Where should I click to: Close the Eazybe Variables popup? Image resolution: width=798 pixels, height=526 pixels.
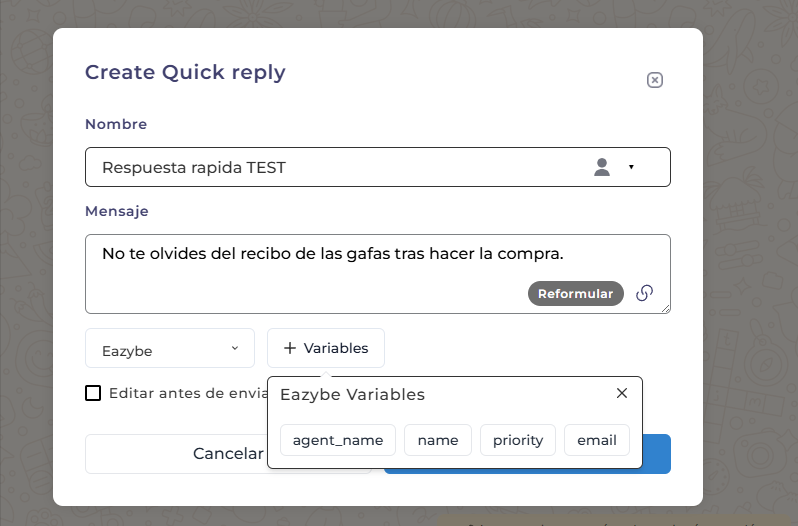click(x=622, y=393)
